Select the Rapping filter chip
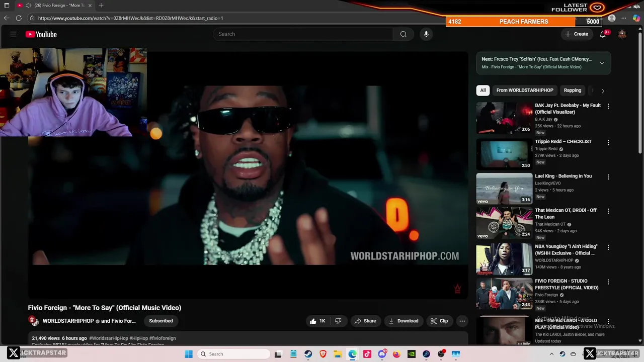The width and height of the screenshot is (644, 362). (573, 90)
